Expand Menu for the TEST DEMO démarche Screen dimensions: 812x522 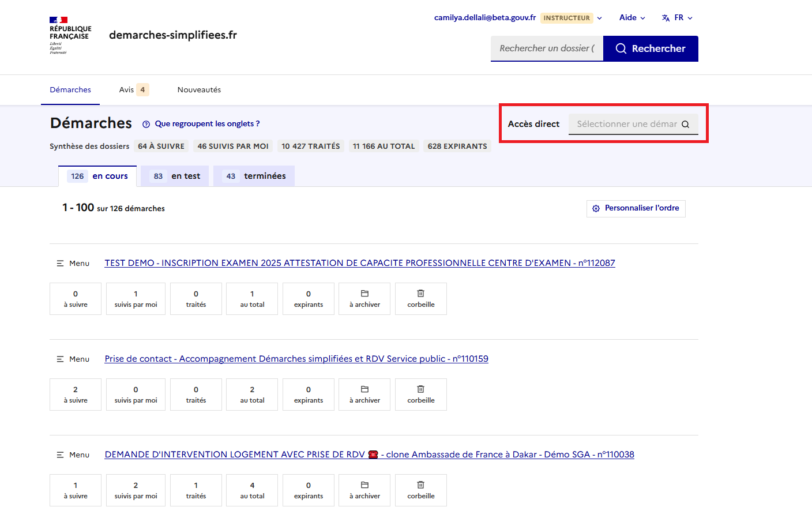(x=73, y=263)
